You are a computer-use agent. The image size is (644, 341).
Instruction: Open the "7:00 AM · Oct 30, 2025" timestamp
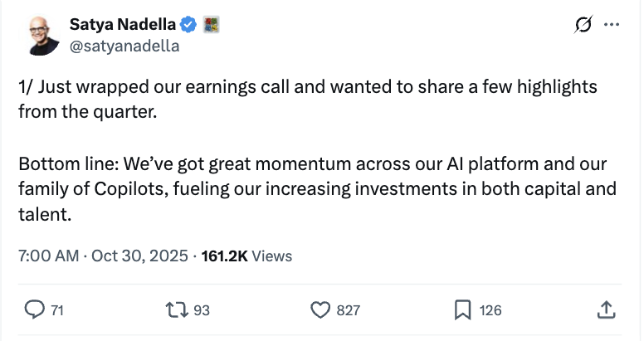(103, 256)
